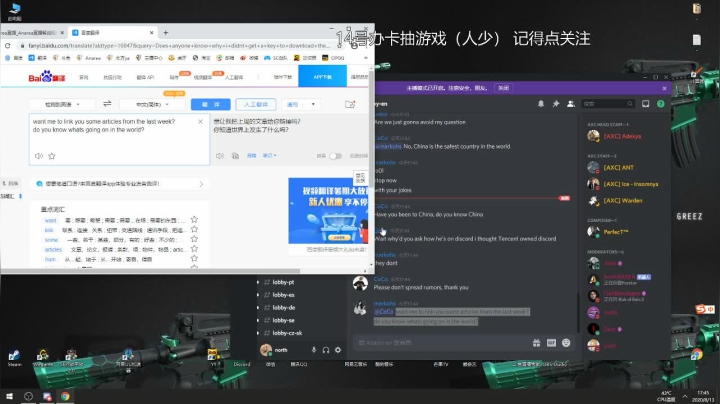This screenshot has height=404, width=720.
Task: Focus the source text input box
Action: point(119,140)
